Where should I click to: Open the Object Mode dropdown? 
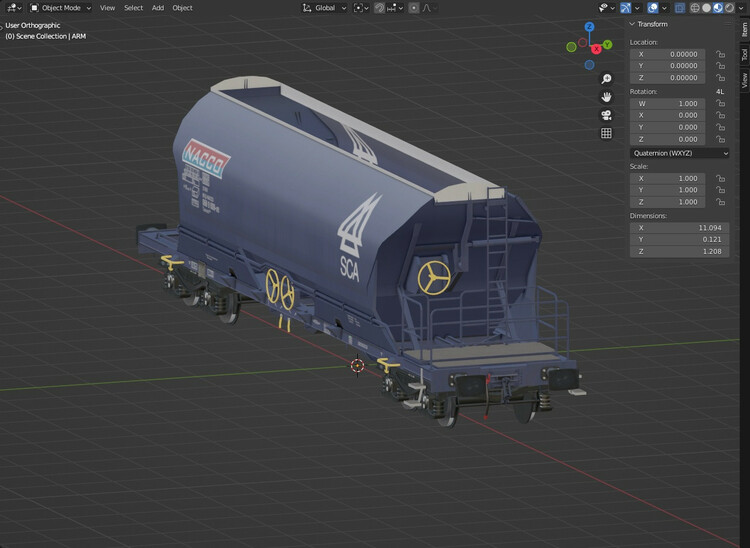click(x=60, y=8)
